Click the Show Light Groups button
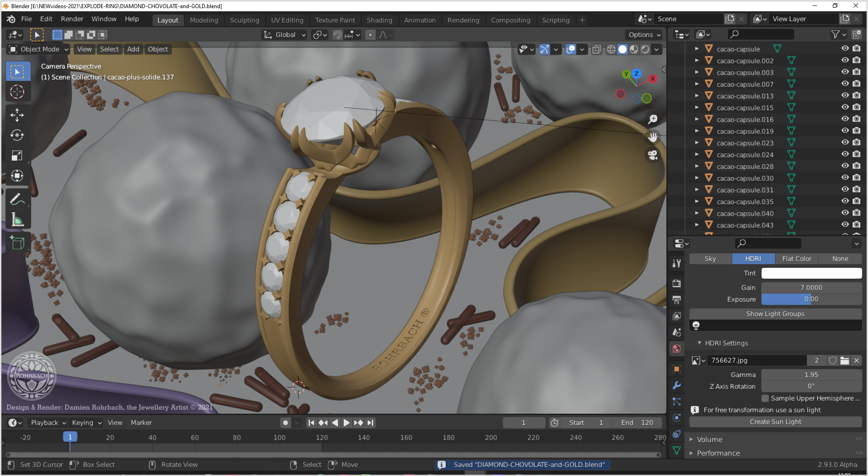The height and width of the screenshot is (476, 868). click(775, 314)
